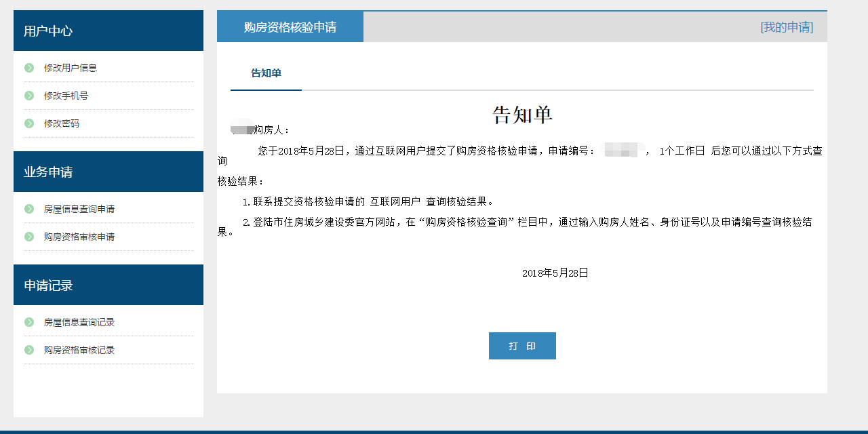This screenshot has height=434, width=868.
Task: Open 房屋信息查询申请 in sidebar
Action: 79,209
